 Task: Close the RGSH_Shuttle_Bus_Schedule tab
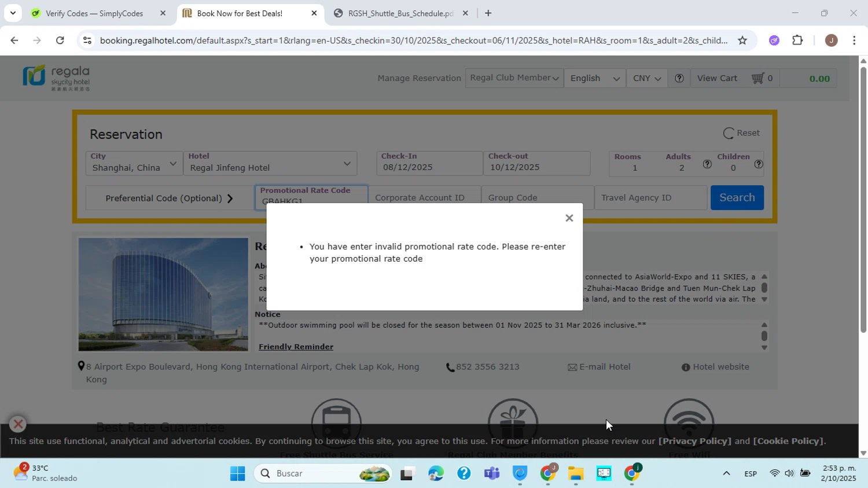click(465, 13)
